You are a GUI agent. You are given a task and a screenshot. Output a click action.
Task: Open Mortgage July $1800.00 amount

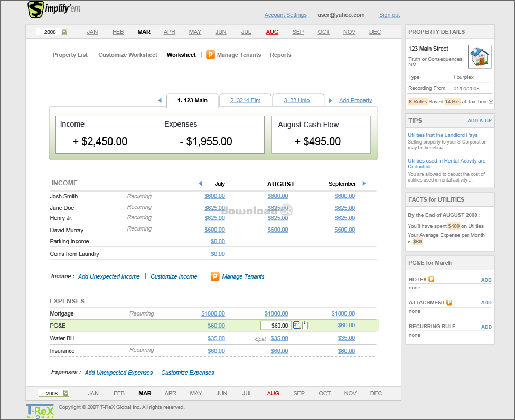click(x=213, y=313)
